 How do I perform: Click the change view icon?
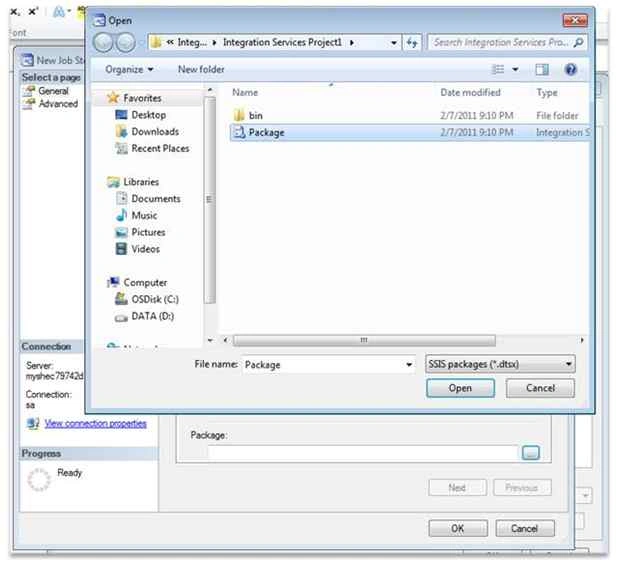pyautogui.click(x=498, y=70)
